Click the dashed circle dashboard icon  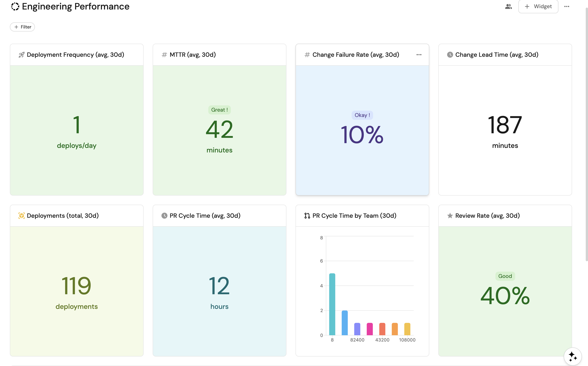(15, 6)
